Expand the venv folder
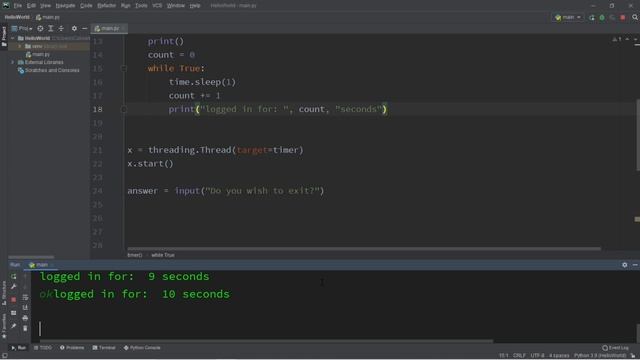The image size is (640, 360). (x=20, y=47)
